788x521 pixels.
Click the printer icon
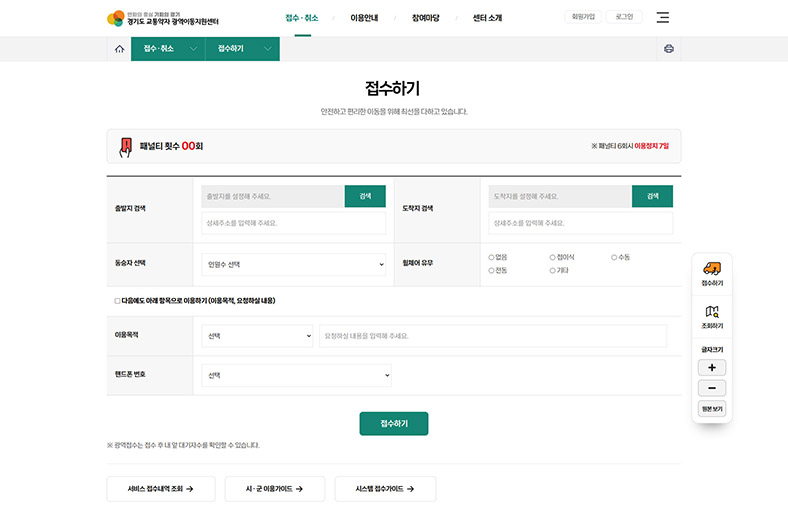click(x=669, y=49)
